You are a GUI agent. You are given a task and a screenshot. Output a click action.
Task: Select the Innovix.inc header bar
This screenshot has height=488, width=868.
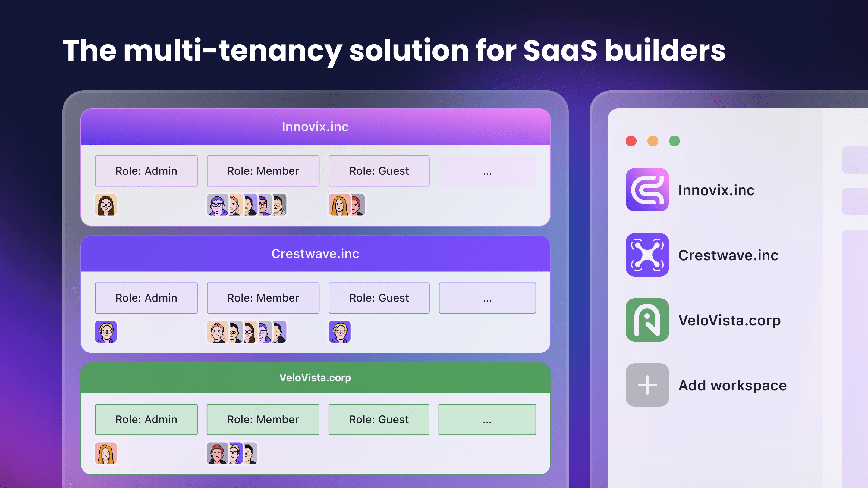click(x=315, y=127)
